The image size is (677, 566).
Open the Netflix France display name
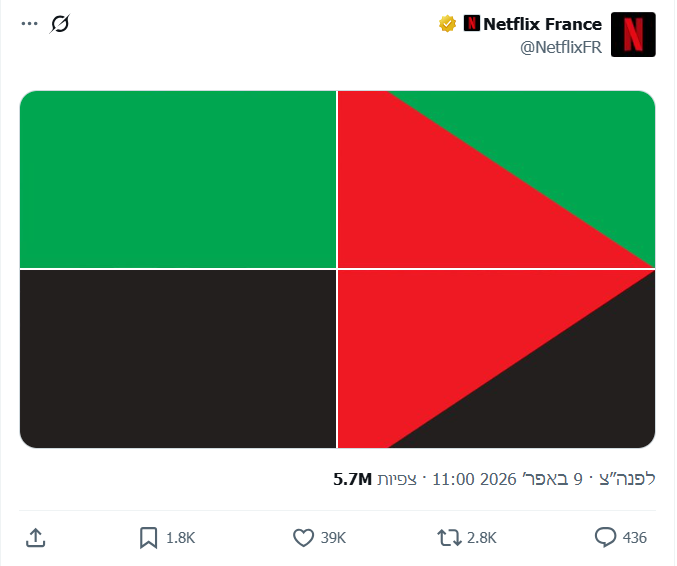(x=542, y=24)
